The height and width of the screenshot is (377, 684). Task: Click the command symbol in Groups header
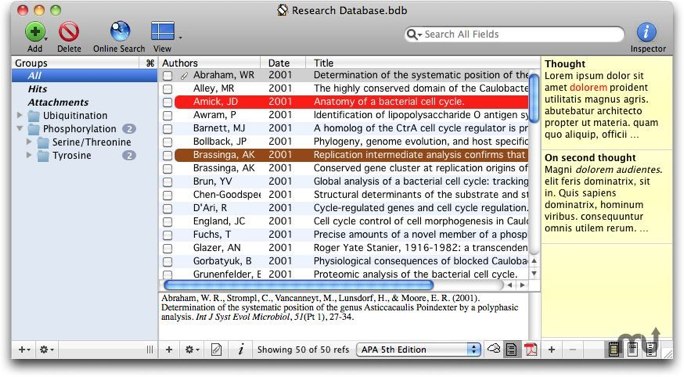click(x=150, y=63)
